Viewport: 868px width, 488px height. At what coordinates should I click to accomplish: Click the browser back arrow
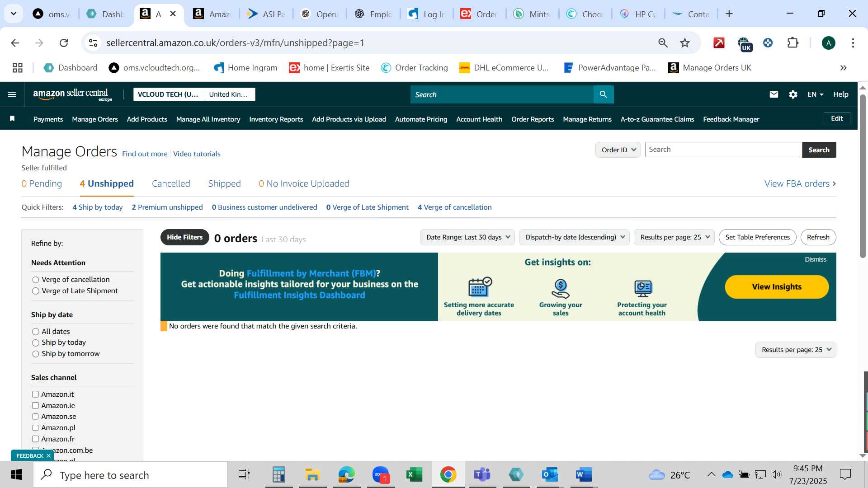(15, 43)
